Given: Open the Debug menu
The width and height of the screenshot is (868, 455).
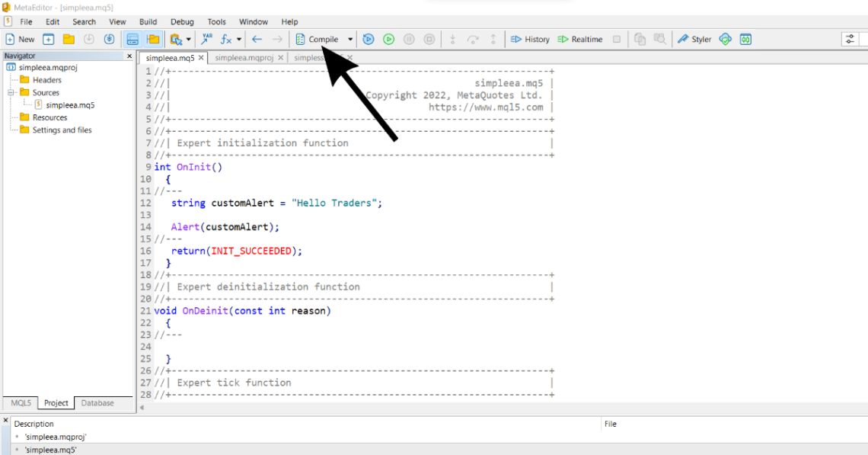Looking at the screenshot, I should [x=182, y=21].
